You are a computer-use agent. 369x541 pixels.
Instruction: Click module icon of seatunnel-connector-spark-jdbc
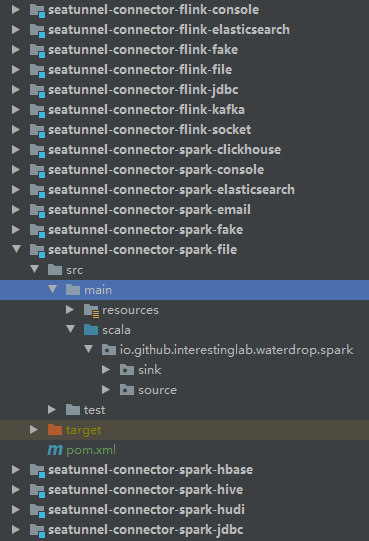(37, 530)
